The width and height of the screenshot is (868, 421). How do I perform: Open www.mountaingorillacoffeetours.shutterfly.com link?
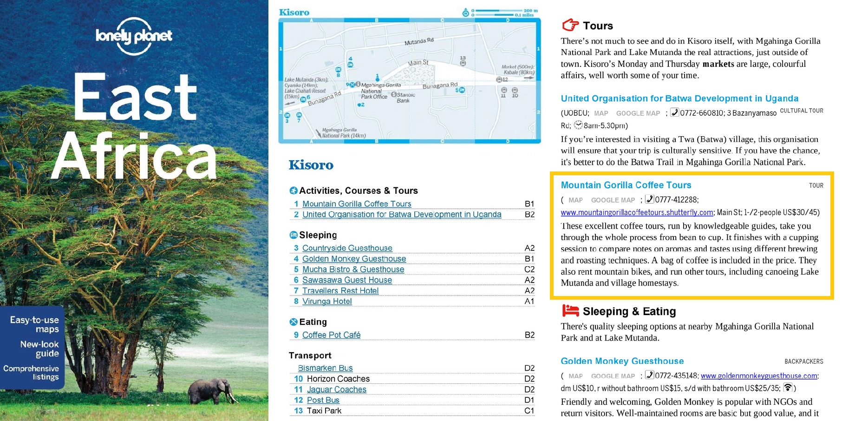click(x=636, y=213)
